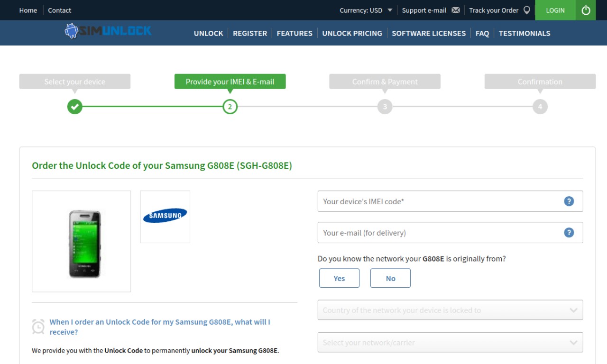Open the UNLOCK PRICING menu item
The width and height of the screenshot is (607, 364).
[352, 33]
